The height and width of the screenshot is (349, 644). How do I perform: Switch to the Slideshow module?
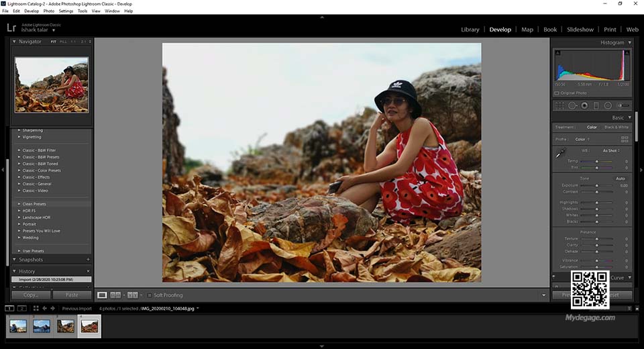580,30
